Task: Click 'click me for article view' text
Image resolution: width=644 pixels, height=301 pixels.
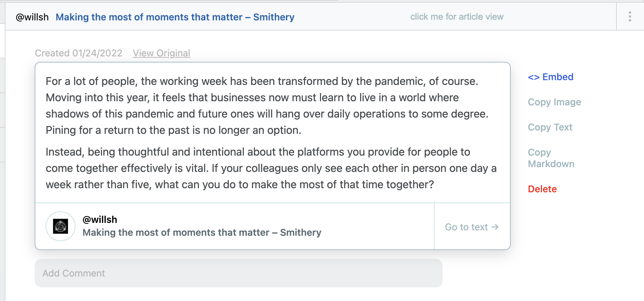Action: click(x=457, y=17)
